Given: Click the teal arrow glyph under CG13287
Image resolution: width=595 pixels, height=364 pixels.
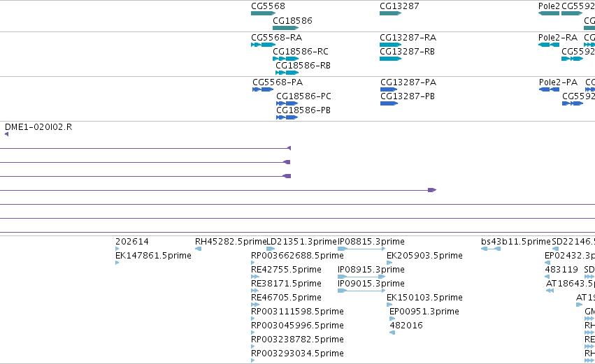Looking at the screenshot, I should pyautogui.click(x=390, y=13).
